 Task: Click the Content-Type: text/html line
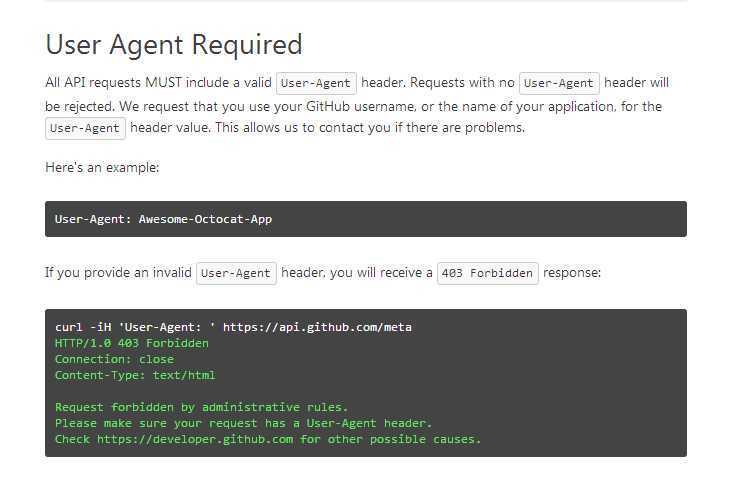pyautogui.click(x=135, y=375)
